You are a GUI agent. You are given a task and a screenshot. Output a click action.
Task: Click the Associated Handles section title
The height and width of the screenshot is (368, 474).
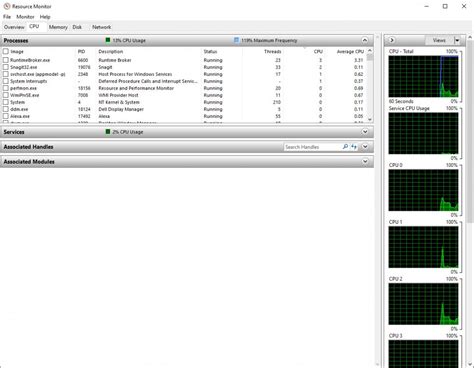[x=28, y=147]
